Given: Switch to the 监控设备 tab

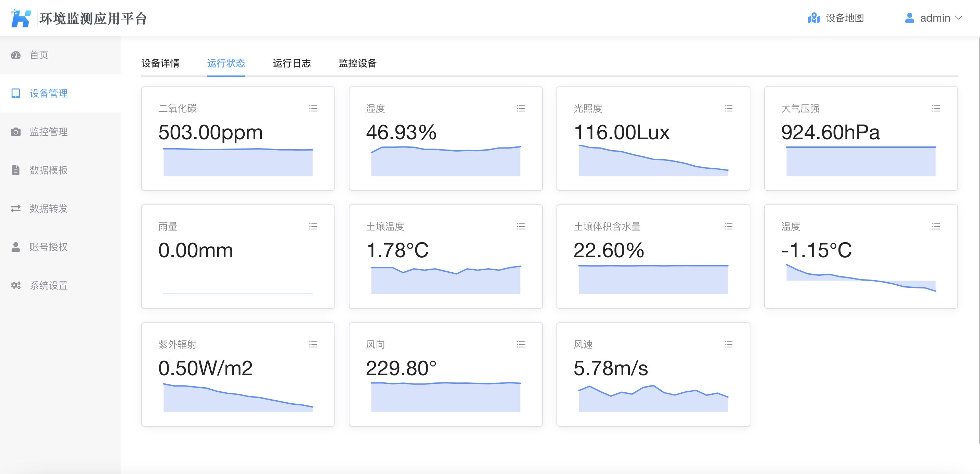Looking at the screenshot, I should (x=357, y=63).
